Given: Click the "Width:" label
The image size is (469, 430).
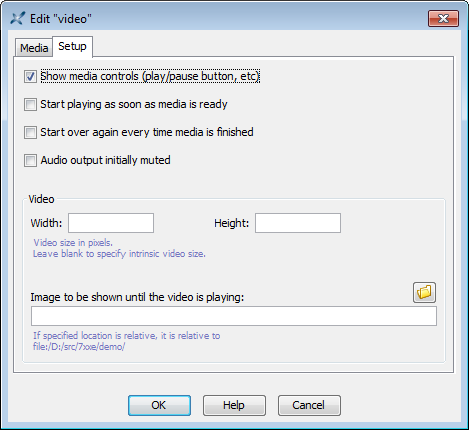Looking at the screenshot, I should coord(46,223).
